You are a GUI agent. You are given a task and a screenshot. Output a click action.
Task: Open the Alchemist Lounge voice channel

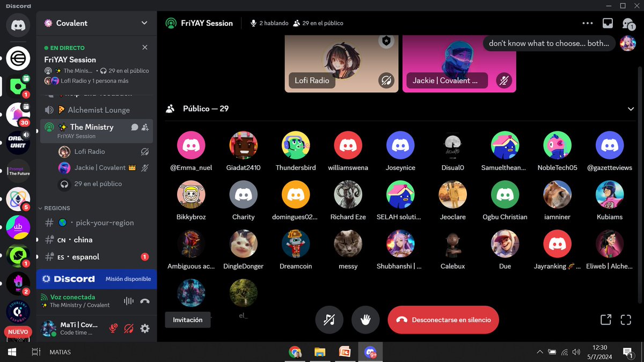pyautogui.click(x=97, y=110)
